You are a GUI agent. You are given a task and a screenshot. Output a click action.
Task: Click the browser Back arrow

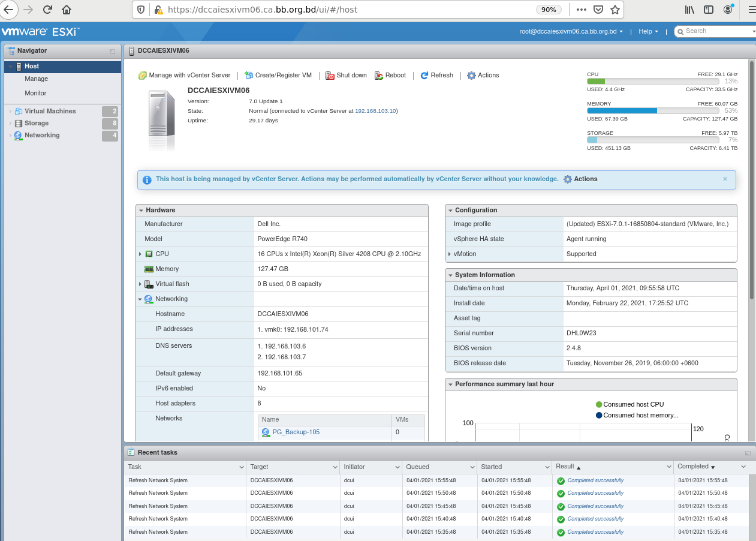[x=8, y=10]
